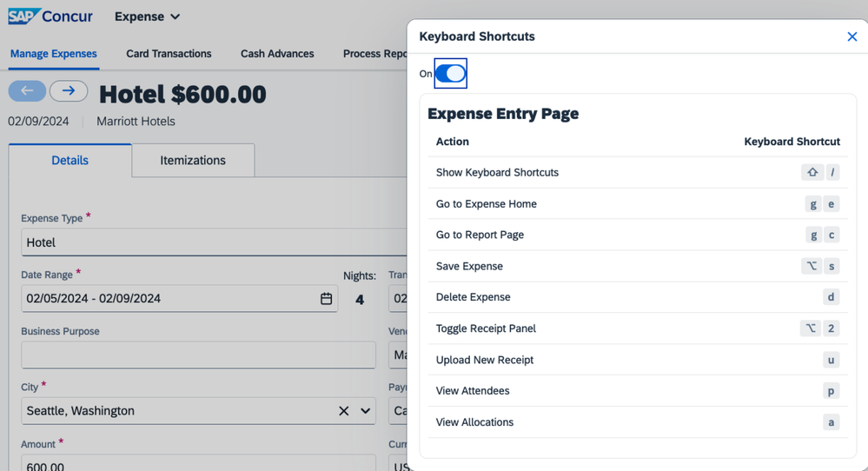The image size is (868, 471).
Task: Click the 'e' key in Go to Expense Home row
Action: pyautogui.click(x=831, y=203)
